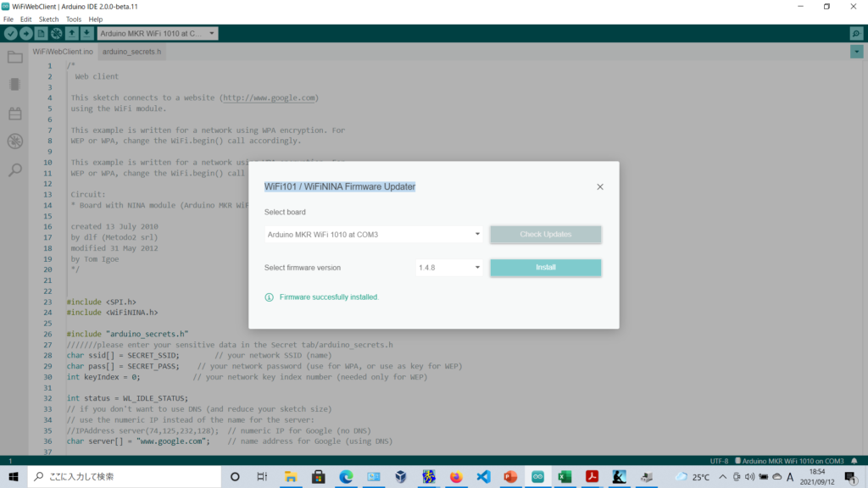This screenshot has width=868, height=488.
Task: Expand the Select board dropdown in dialog
Action: 374,235
